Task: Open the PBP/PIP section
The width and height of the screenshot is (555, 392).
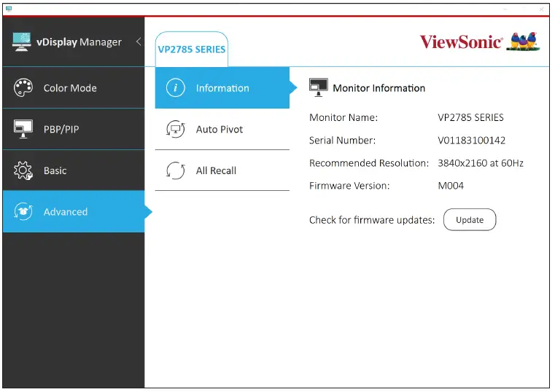Action: pyautogui.click(x=74, y=129)
